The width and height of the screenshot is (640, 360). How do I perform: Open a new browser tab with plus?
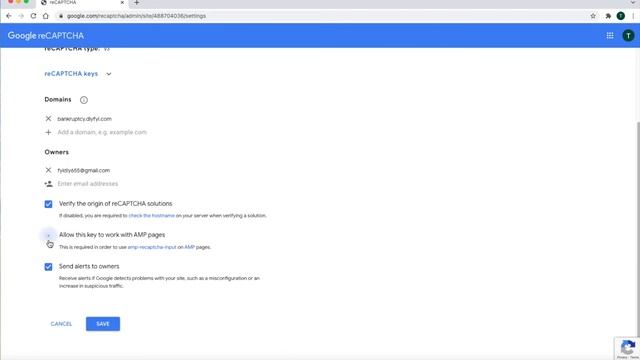pyautogui.click(x=136, y=2)
